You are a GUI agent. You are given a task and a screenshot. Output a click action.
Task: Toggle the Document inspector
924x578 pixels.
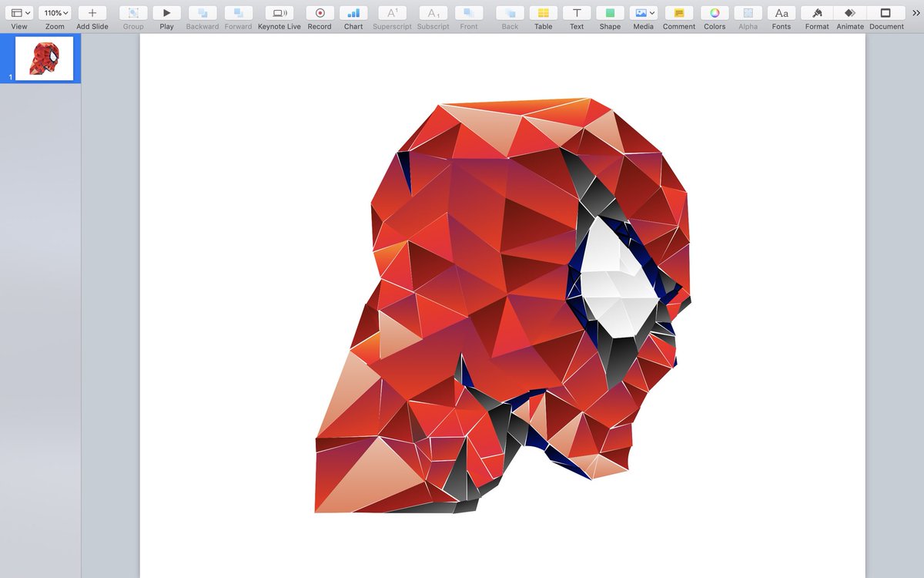pyautogui.click(x=886, y=13)
